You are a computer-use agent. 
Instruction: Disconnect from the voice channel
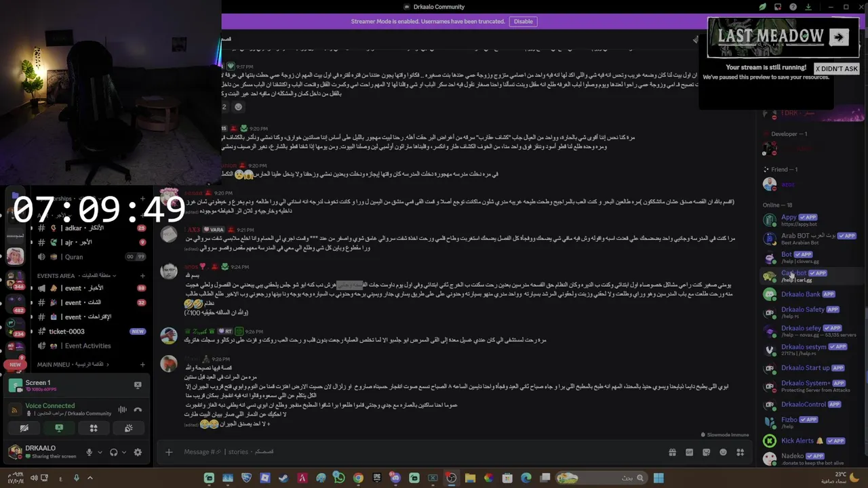point(138,409)
